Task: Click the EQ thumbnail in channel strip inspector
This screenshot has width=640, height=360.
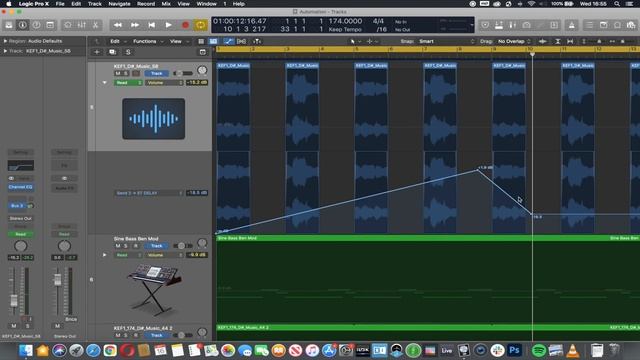Action: coord(21,165)
